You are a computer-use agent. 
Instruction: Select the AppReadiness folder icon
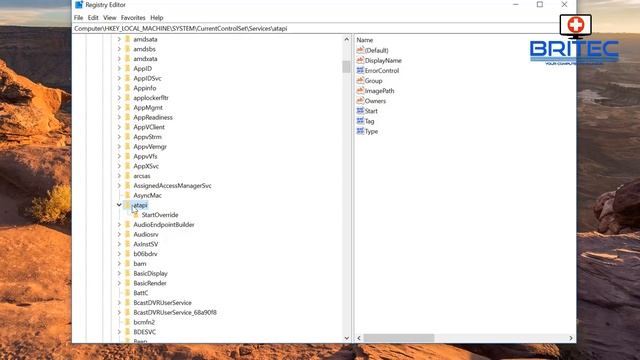pyautogui.click(x=127, y=117)
